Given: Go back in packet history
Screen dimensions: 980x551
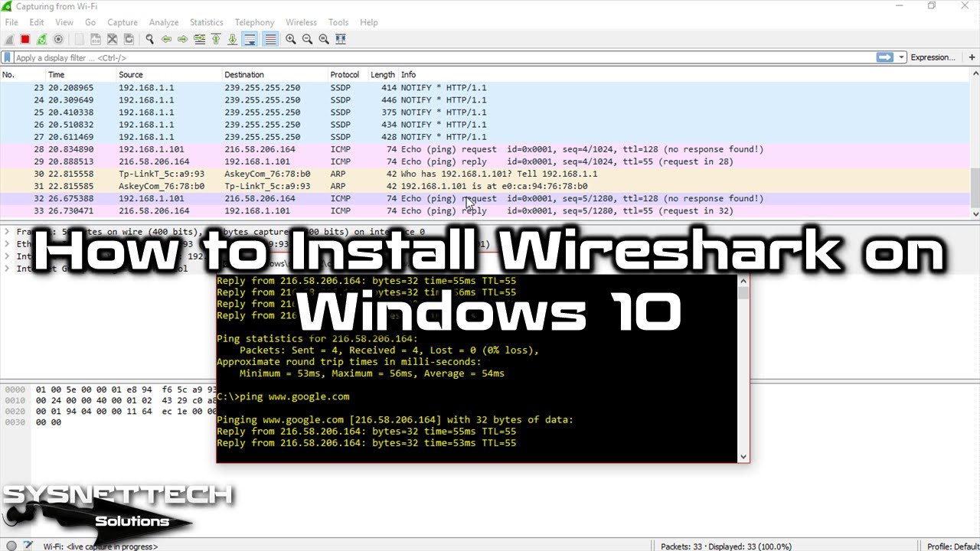Looking at the screenshot, I should tap(166, 39).
